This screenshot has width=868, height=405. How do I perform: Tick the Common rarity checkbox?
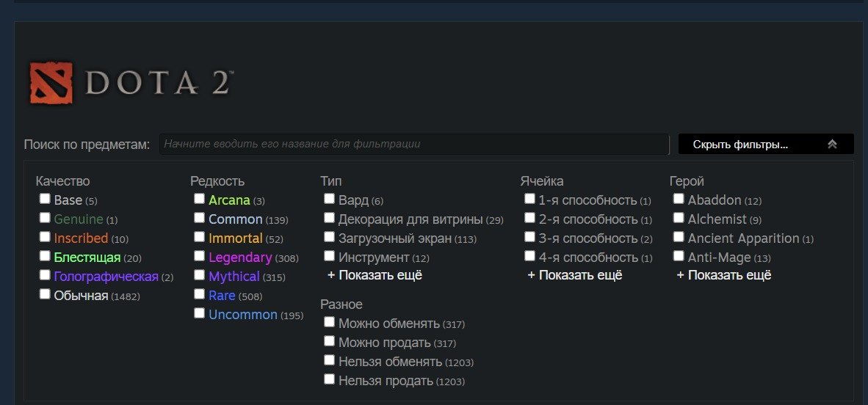click(199, 217)
